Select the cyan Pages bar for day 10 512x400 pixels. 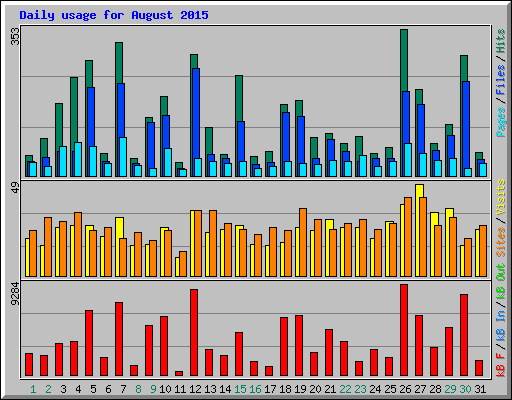[x=168, y=162]
